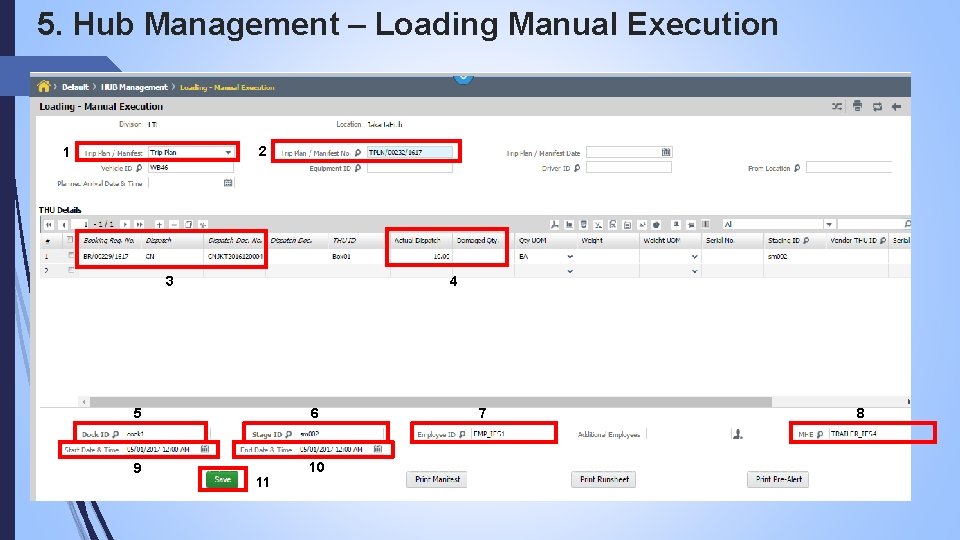This screenshot has width=960, height=540.
Task: Click the Excel export icon in the grid toolbar
Action: (598, 225)
